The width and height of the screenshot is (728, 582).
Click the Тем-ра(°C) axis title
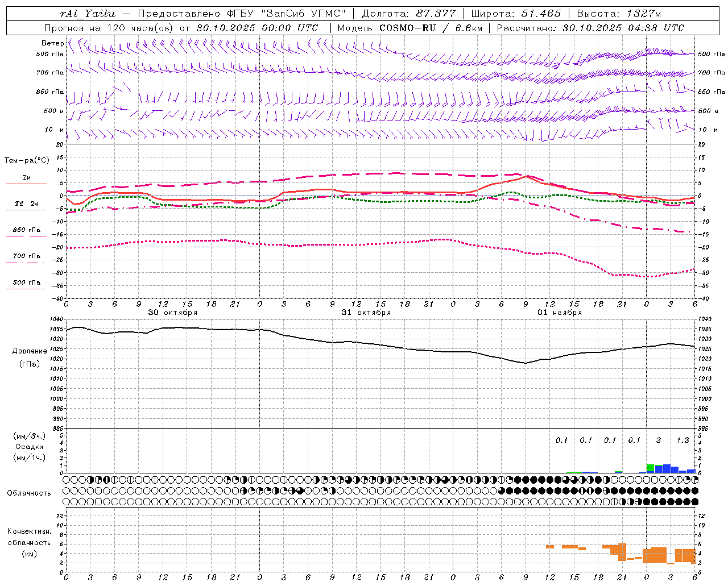27,160
